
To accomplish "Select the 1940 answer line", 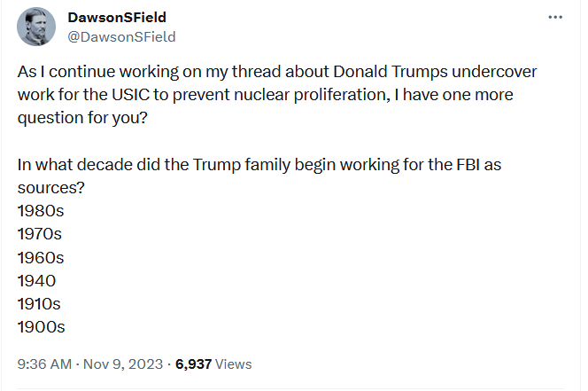I will click(36, 281).
